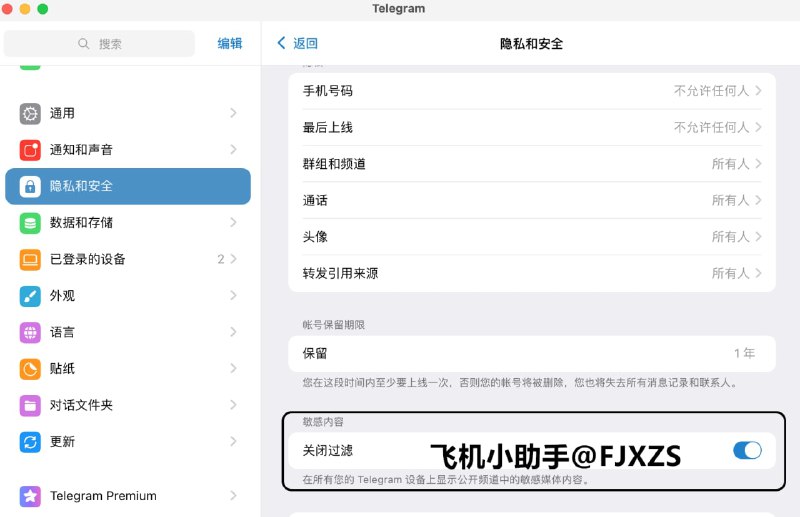
Task: Open the 外观 settings section
Action: [x=128, y=296]
